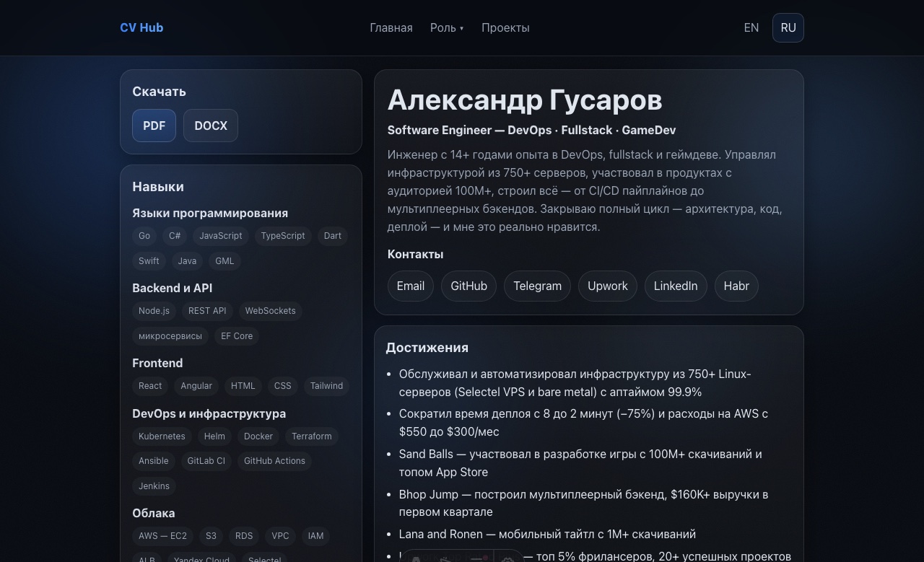924x562 pixels.
Task: Click the React skill tag
Action: 150,386
